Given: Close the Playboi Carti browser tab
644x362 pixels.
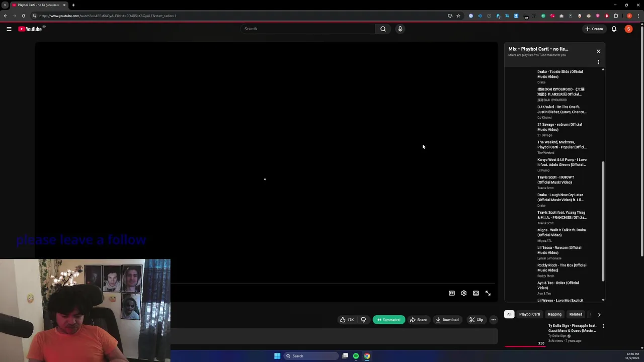Looking at the screenshot, I should (x=64, y=5).
